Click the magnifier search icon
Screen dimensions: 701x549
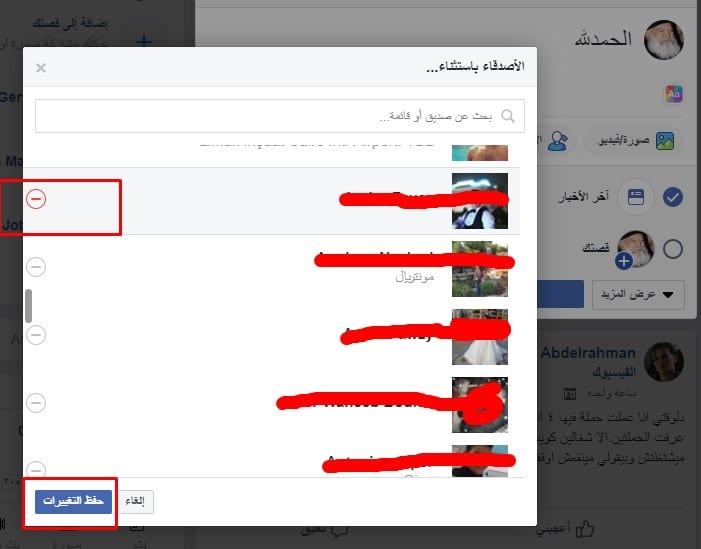point(508,116)
